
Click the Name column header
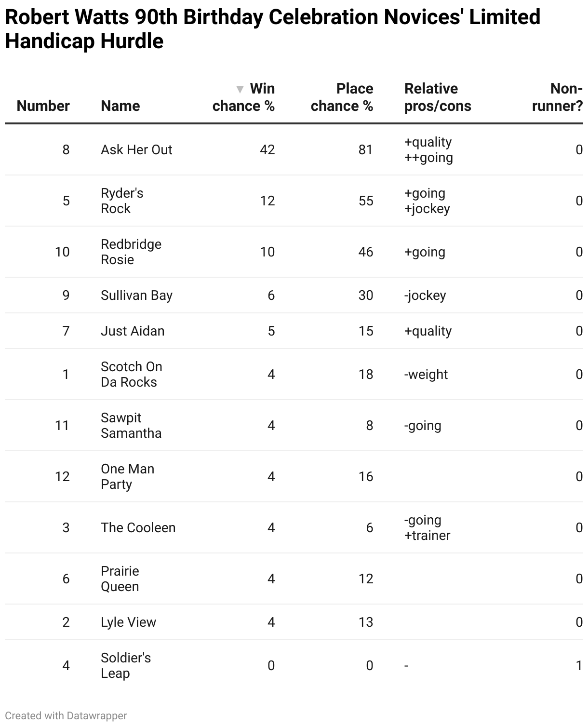point(120,106)
